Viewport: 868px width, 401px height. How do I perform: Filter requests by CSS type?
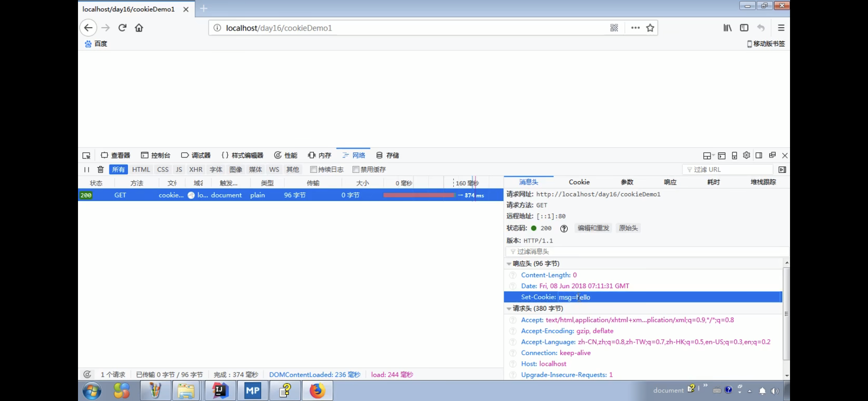163,170
